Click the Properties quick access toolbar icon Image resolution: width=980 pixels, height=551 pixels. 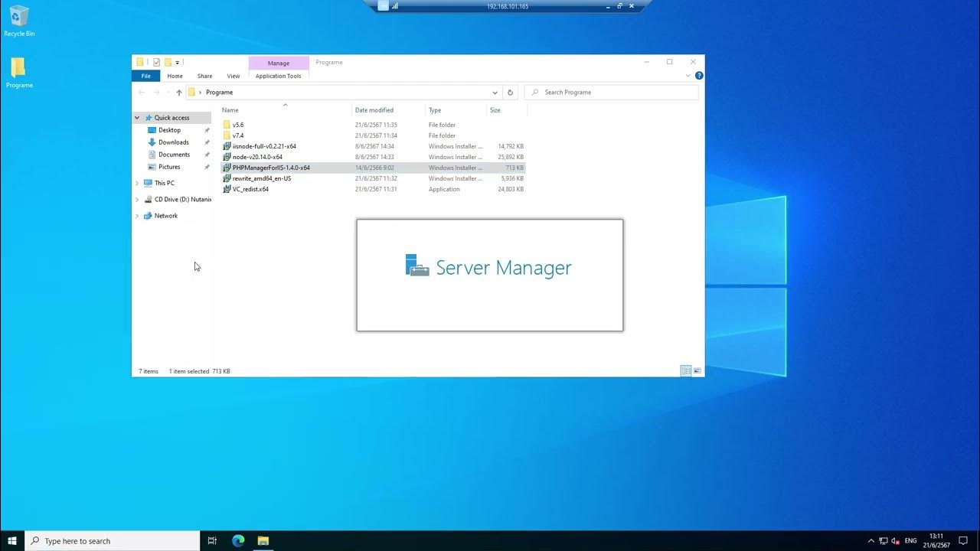pyautogui.click(x=156, y=62)
